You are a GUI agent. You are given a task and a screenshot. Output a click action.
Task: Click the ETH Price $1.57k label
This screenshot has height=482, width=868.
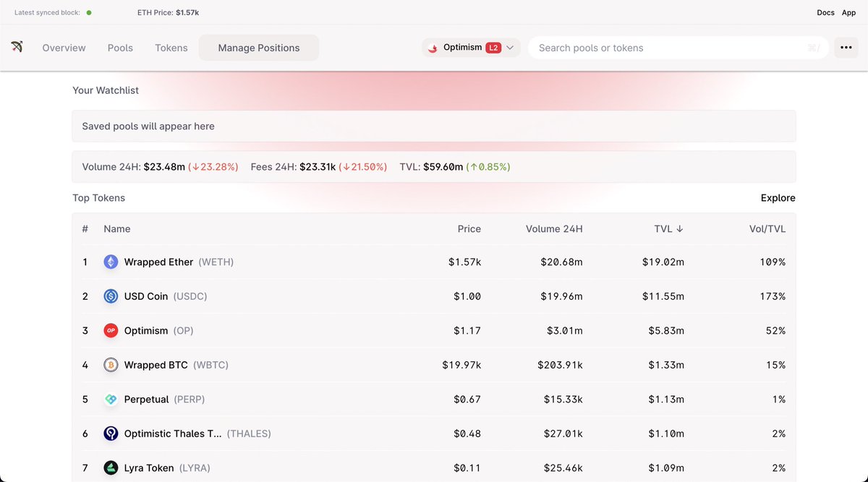coord(168,12)
